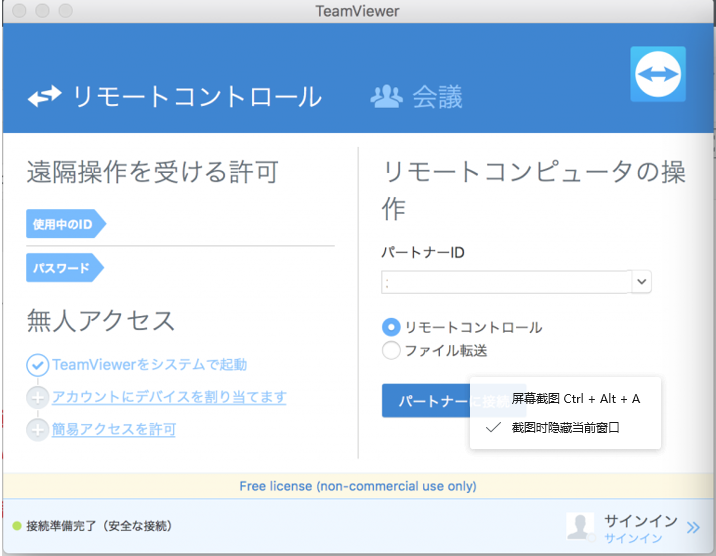
Task: Expand the パートナーID dropdown arrow
Action: 642,282
